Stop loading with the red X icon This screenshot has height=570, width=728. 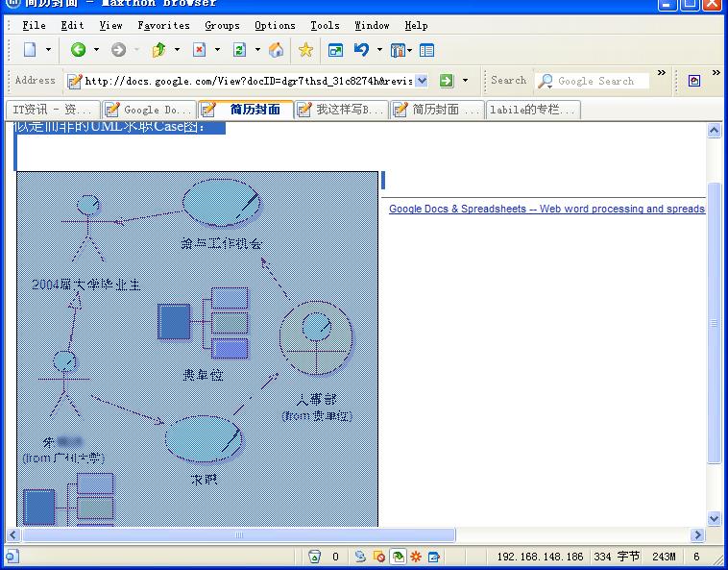(199, 50)
